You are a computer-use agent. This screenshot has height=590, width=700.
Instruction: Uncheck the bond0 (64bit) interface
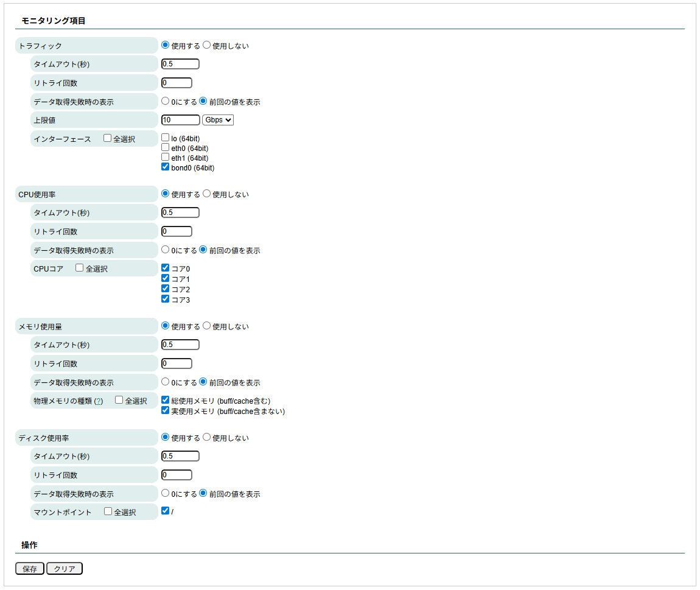[x=165, y=166]
